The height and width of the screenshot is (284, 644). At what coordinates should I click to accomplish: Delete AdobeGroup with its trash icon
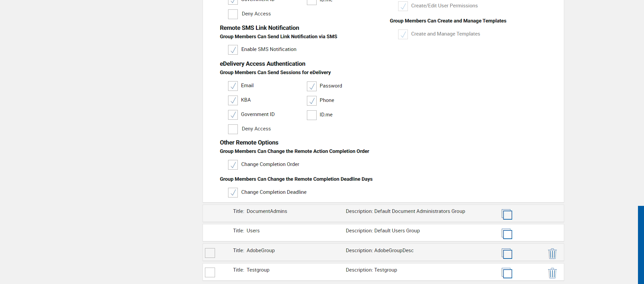tap(552, 253)
